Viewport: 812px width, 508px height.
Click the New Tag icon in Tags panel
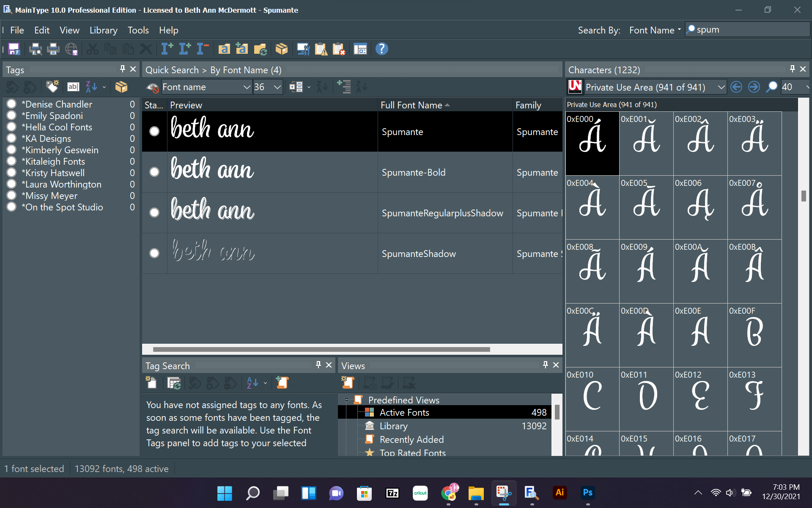(52, 87)
